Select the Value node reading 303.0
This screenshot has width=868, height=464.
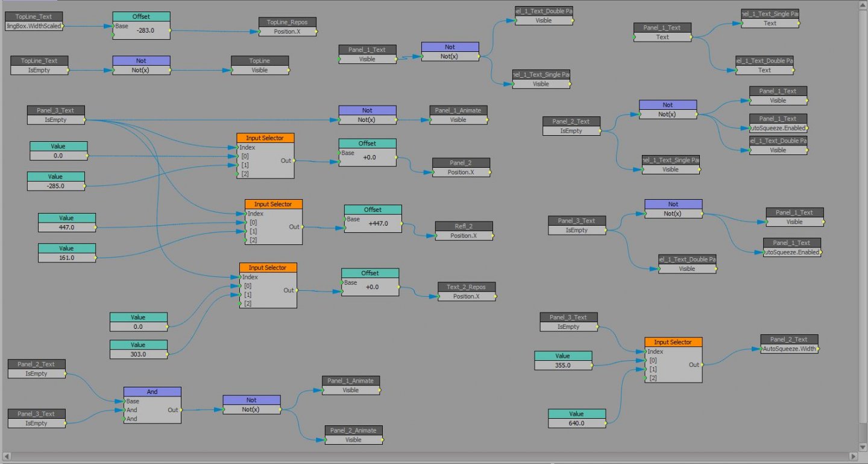(138, 349)
